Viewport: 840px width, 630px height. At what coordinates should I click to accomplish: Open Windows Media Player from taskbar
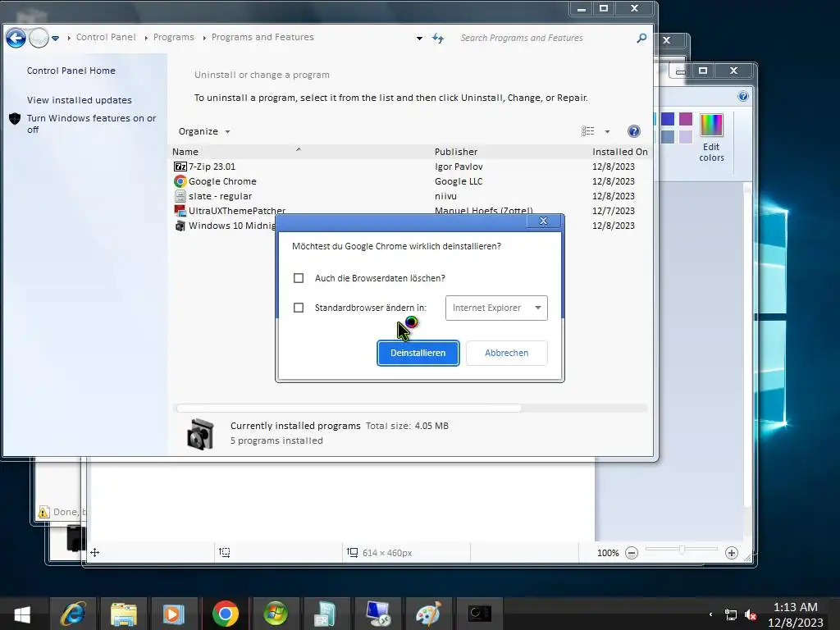click(174, 614)
